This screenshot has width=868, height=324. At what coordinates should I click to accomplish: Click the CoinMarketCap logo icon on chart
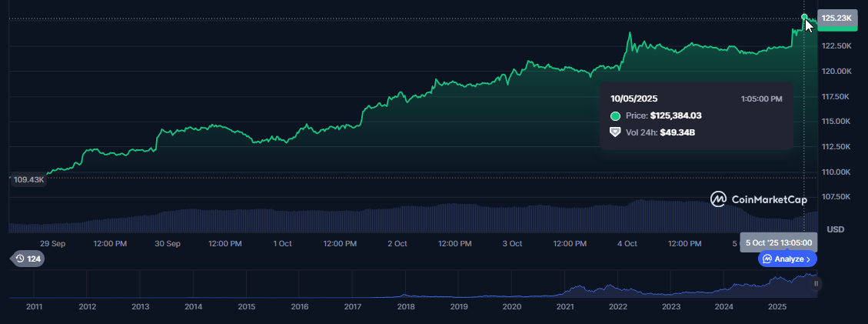pos(718,199)
